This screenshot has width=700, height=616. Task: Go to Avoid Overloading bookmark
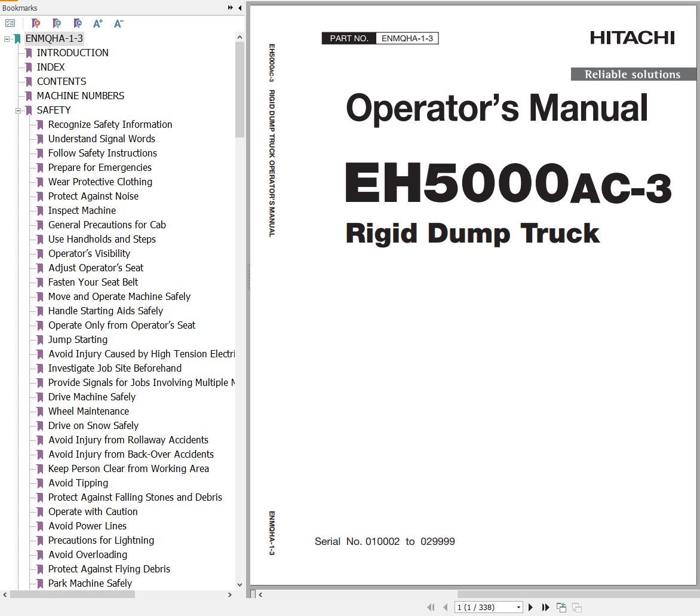click(x=87, y=554)
